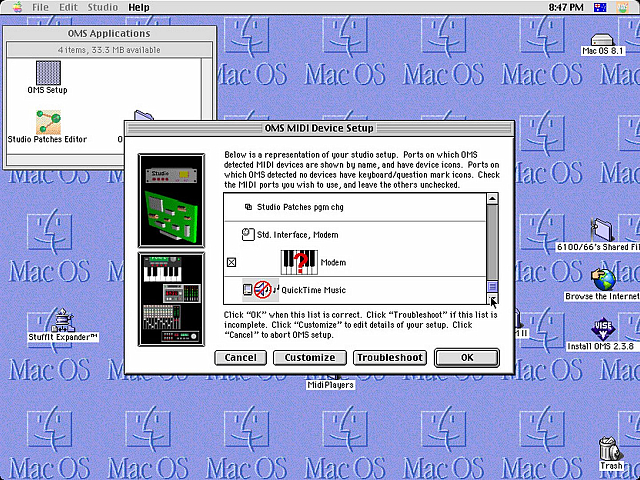640x480 pixels.
Task: Click the studio rack and circuit board picture
Action: 171,200
